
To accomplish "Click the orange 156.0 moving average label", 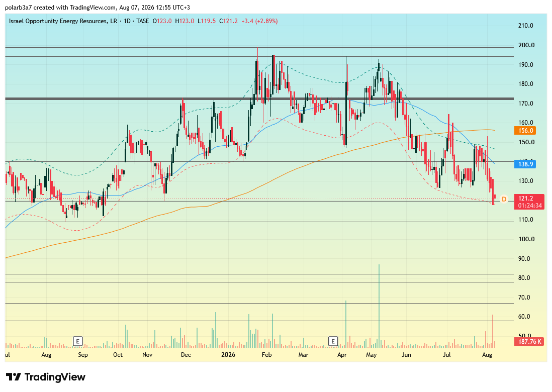I will point(525,131).
